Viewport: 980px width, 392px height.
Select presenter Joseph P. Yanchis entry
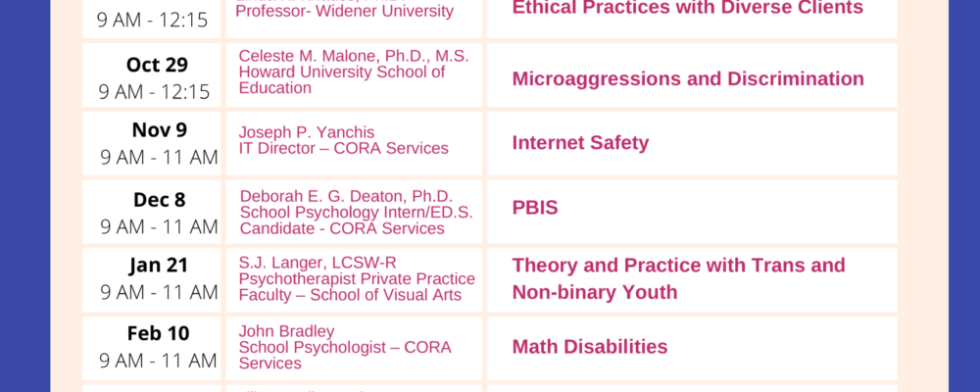tap(307, 132)
